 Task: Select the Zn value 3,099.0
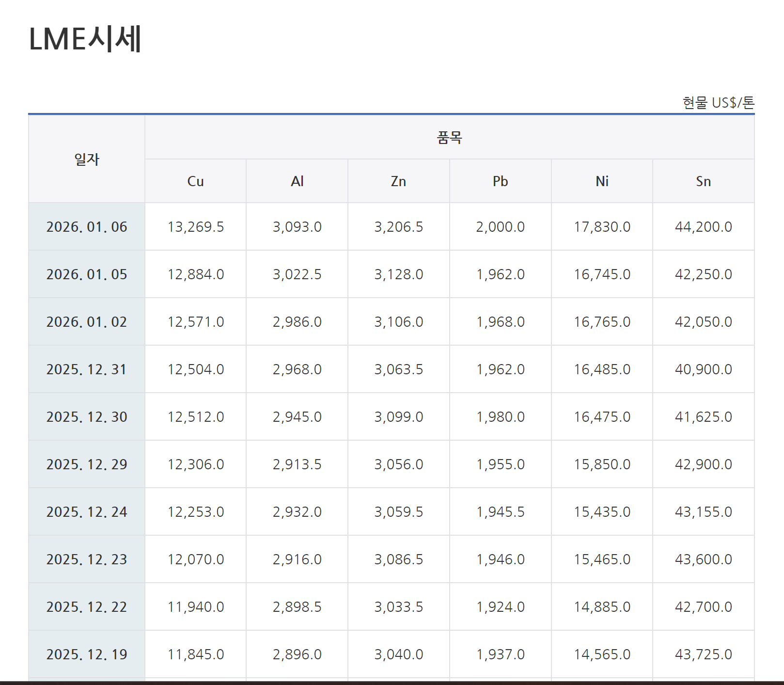point(398,417)
